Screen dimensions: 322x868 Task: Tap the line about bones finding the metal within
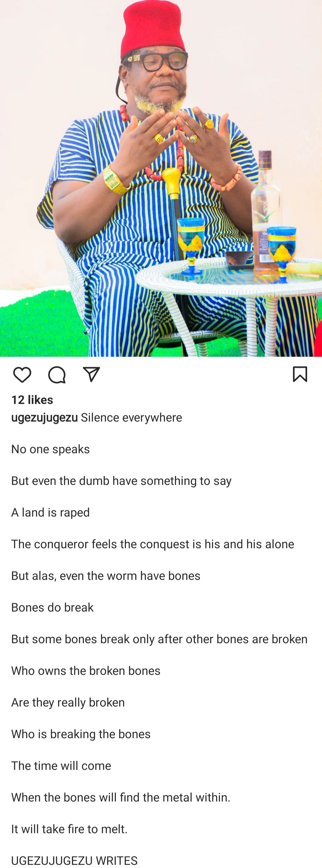coord(121,798)
